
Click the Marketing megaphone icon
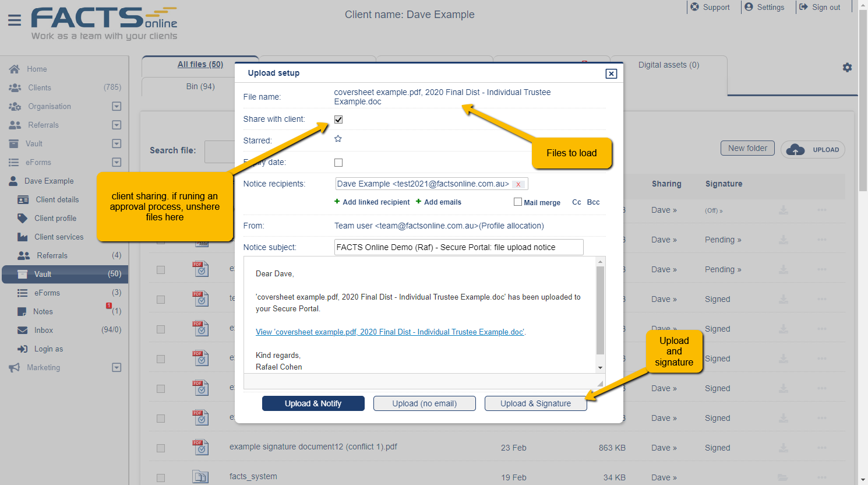[15, 367]
